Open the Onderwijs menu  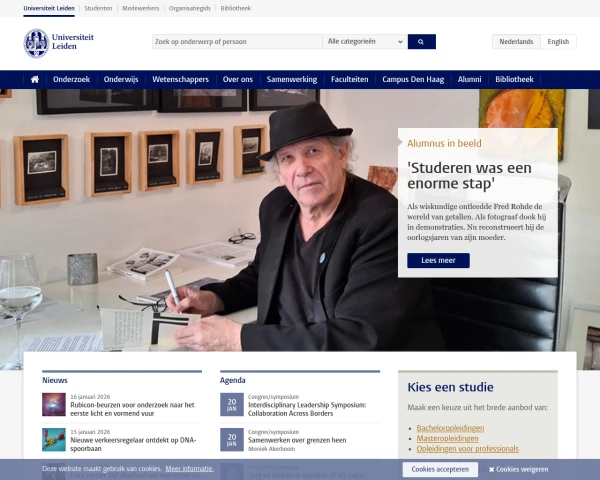pos(121,80)
